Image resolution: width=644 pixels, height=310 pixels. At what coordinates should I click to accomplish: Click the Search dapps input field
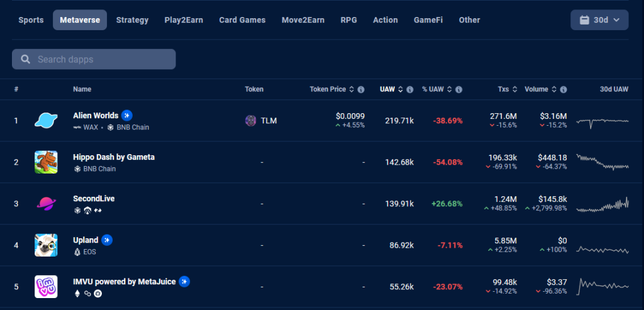[94, 59]
